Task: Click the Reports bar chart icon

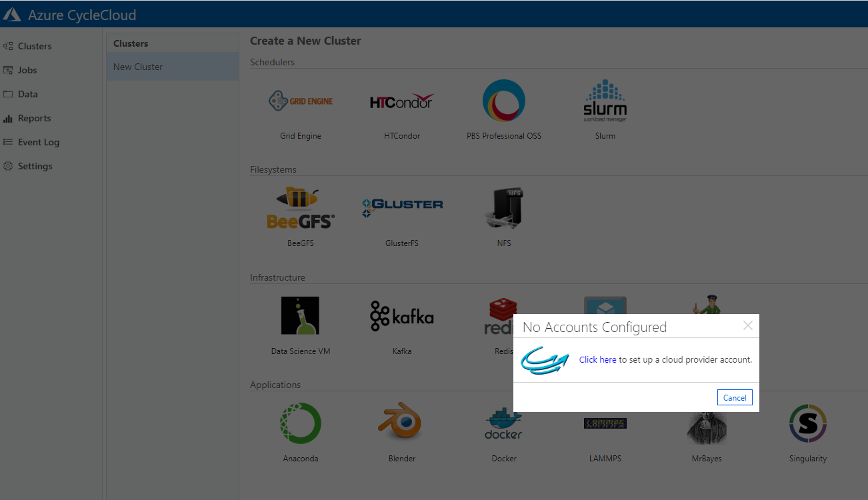Action: 8,119
